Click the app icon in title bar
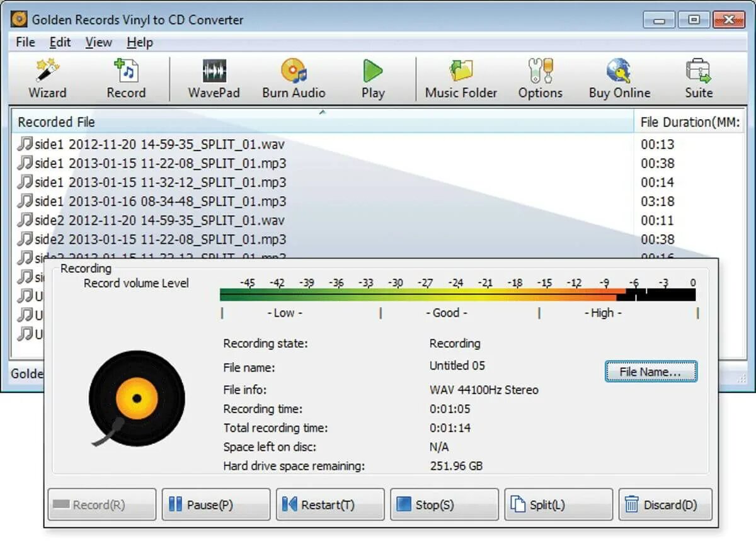The height and width of the screenshot is (544, 756). [x=20, y=20]
